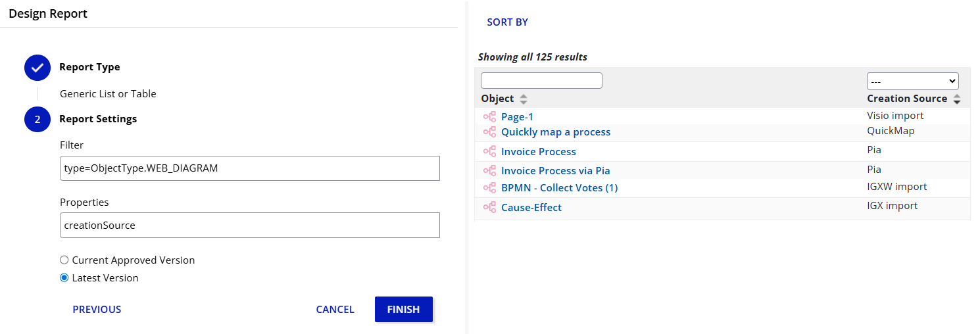
Task: Select the Latest Version radio button
Action: click(x=64, y=278)
